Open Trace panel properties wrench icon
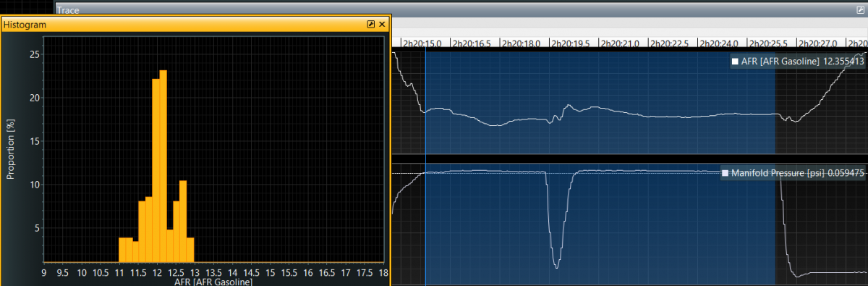Image resolution: width=868 pixels, height=286 pixels. pos(860,9)
